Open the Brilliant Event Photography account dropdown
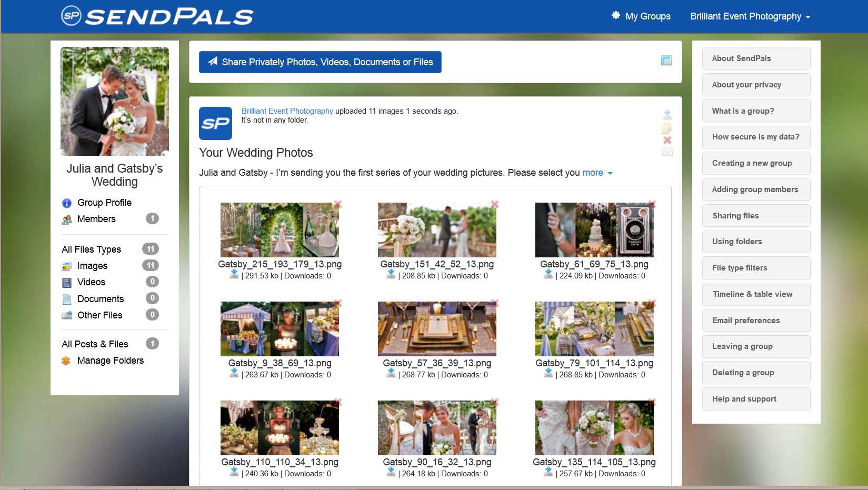Screen dimensions: 868x490 [x=750, y=16]
